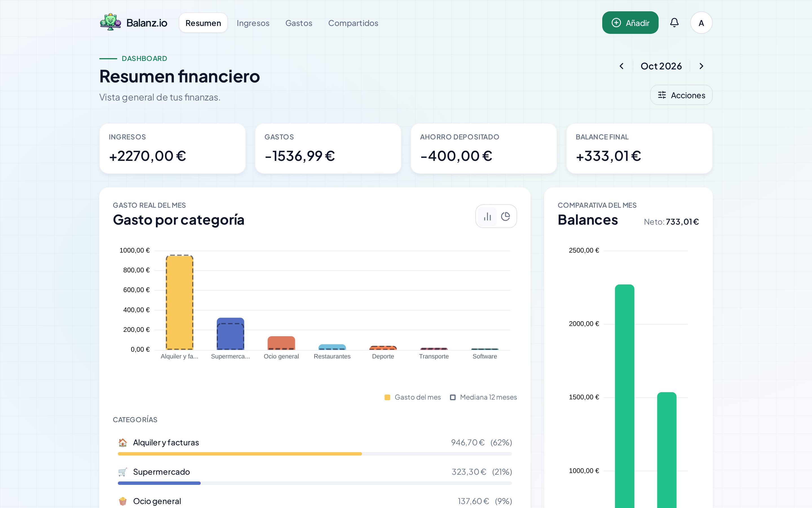Go to previous month arrow
The height and width of the screenshot is (508, 812).
[x=621, y=66]
